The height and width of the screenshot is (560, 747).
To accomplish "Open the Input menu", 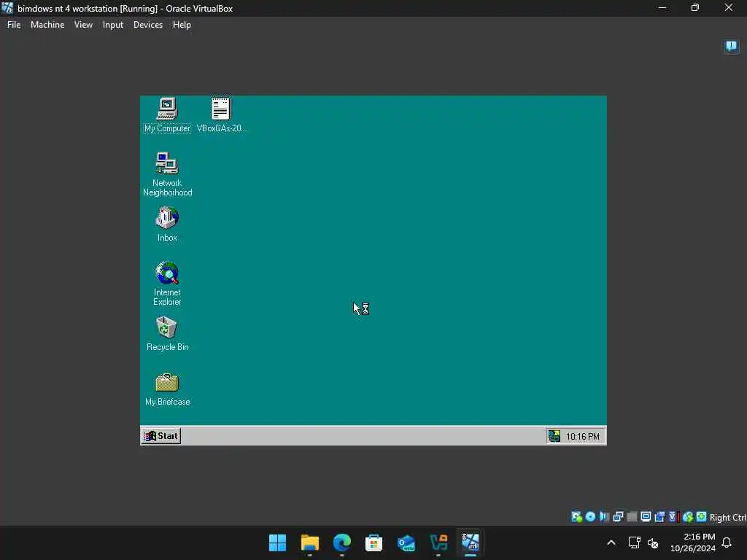I will tap(113, 25).
